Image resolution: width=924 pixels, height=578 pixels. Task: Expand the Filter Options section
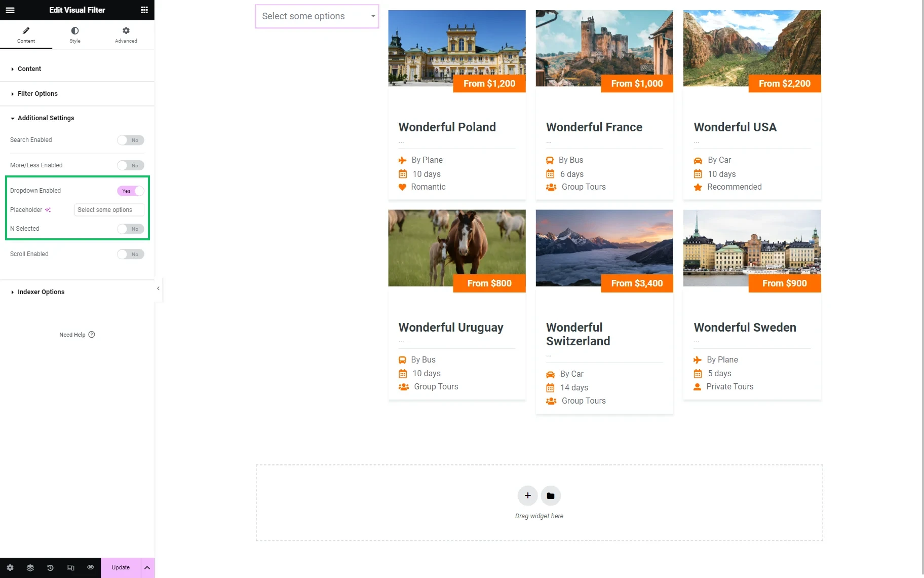(77, 94)
